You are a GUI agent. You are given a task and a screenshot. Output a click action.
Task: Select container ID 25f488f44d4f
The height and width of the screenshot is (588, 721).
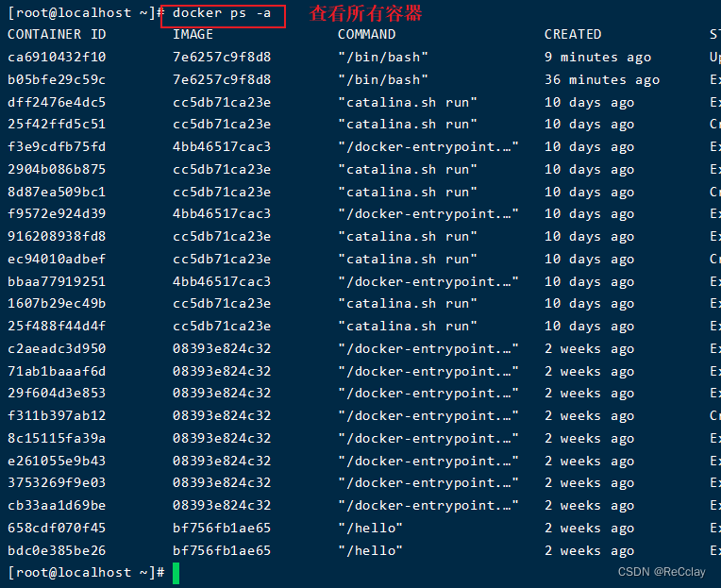pyautogui.click(x=57, y=326)
